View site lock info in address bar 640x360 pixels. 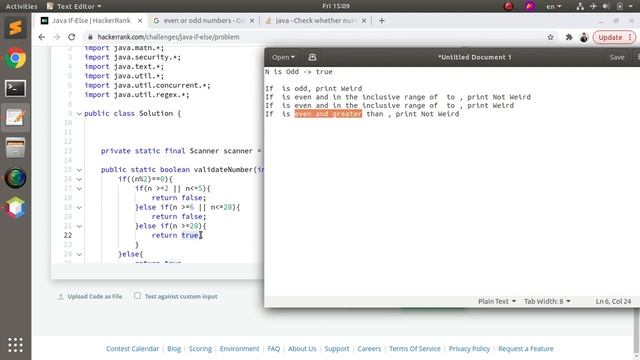coord(90,37)
